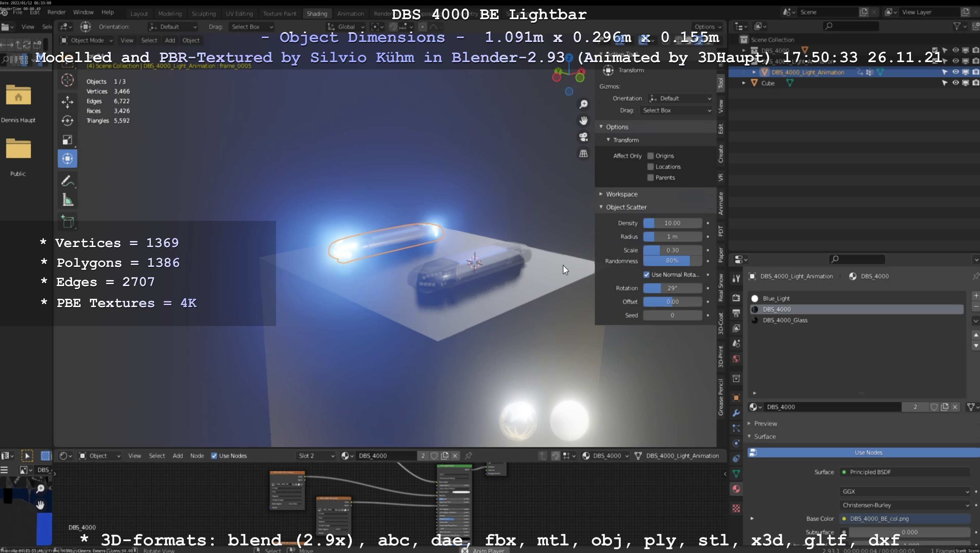The image size is (980, 553).
Task: Adjust the Density slider value 10.00
Action: [672, 223]
